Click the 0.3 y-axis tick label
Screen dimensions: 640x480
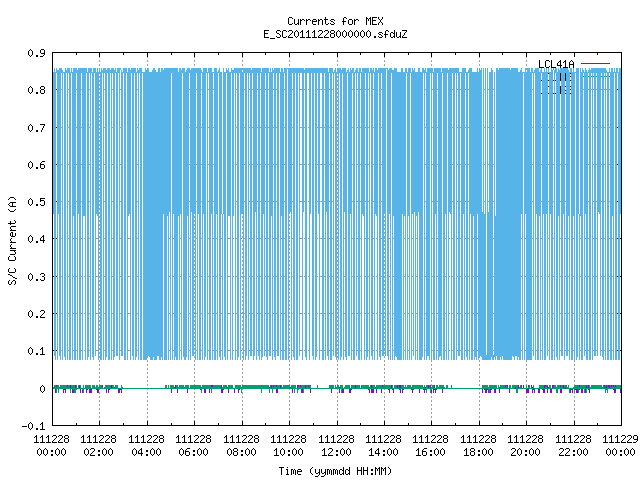click(x=36, y=277)
